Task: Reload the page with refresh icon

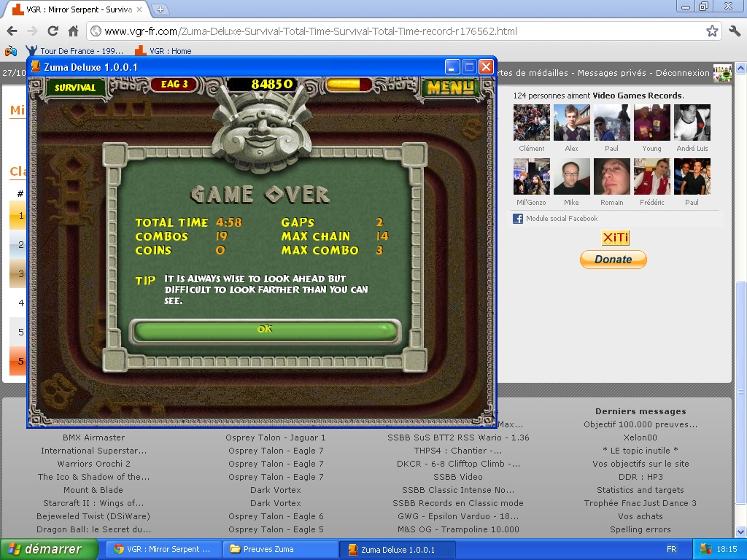Action: (53, 31)
